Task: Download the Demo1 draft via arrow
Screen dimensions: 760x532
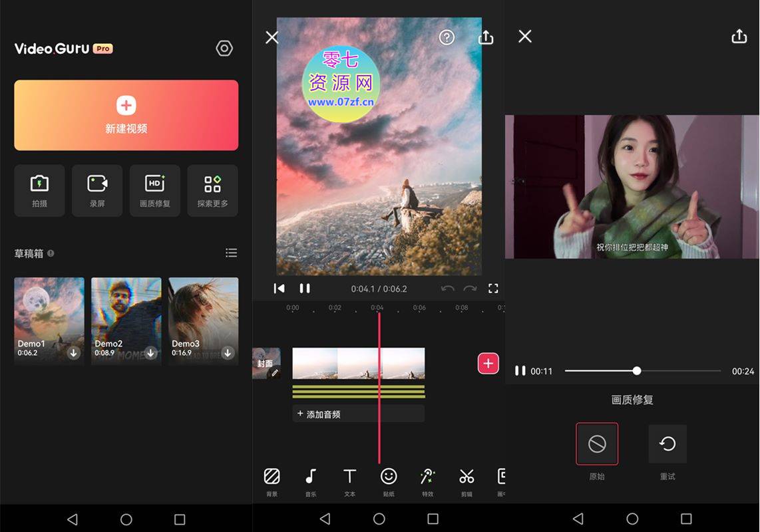Action: click(74, 353)
